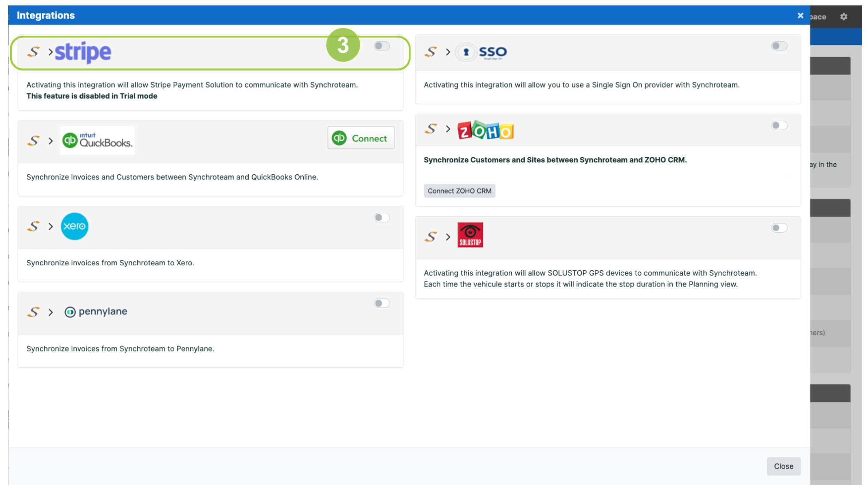
Task: Click chevron arrow before Xero logo
Action: point(50,226)
